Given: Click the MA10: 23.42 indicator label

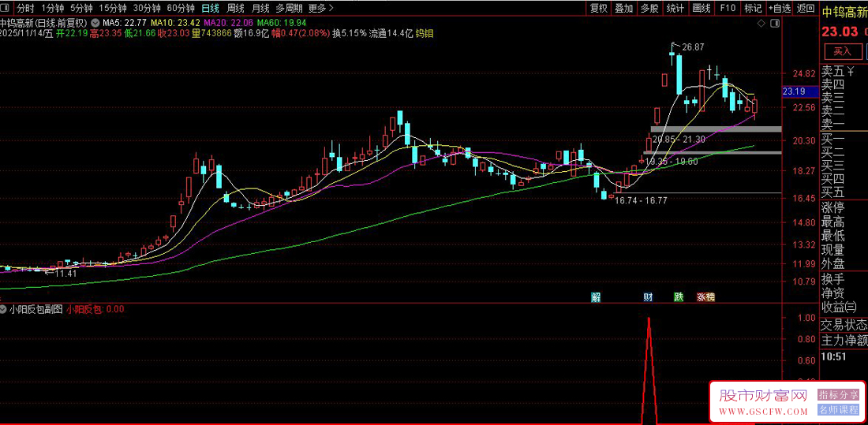Looking at the screenshot, I should [175, 23].
